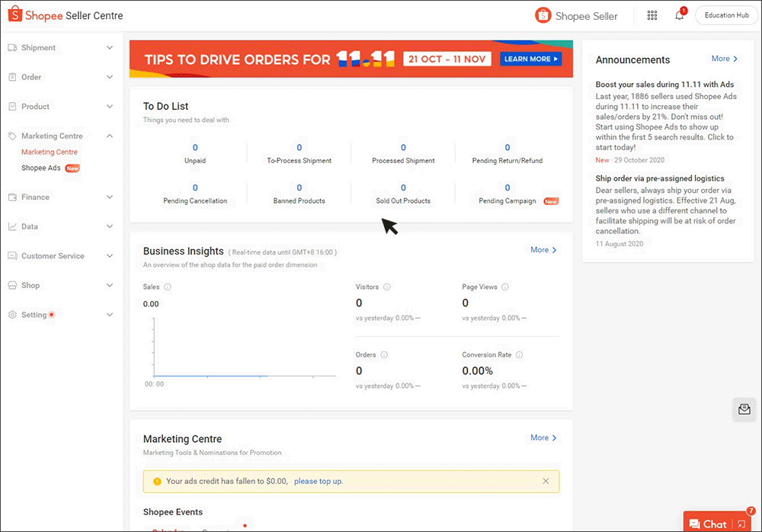
Task: Open the Customer Service sidebar icon
Action: pyautogui.click(x=11, y=255)
